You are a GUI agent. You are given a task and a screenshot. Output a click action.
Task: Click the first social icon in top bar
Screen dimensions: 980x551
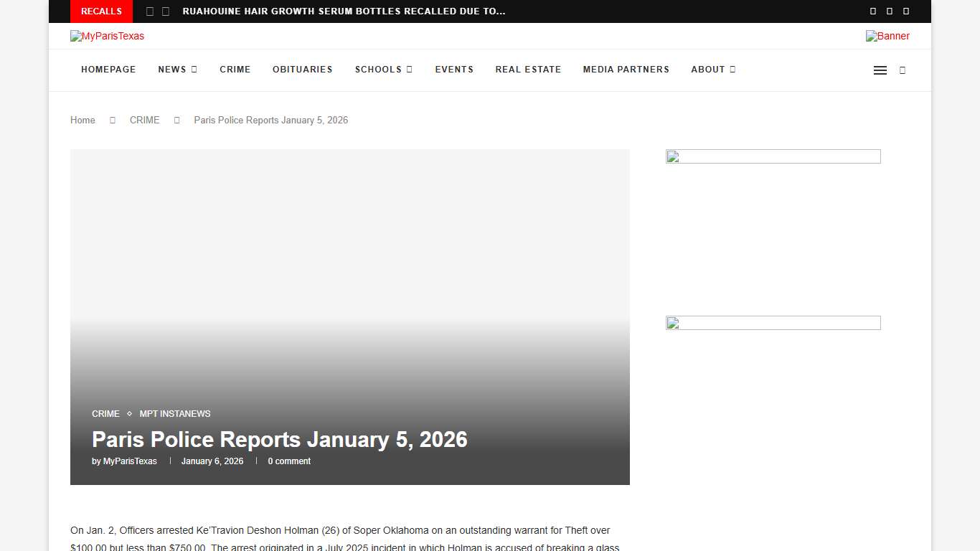click(x=872, y=11)
